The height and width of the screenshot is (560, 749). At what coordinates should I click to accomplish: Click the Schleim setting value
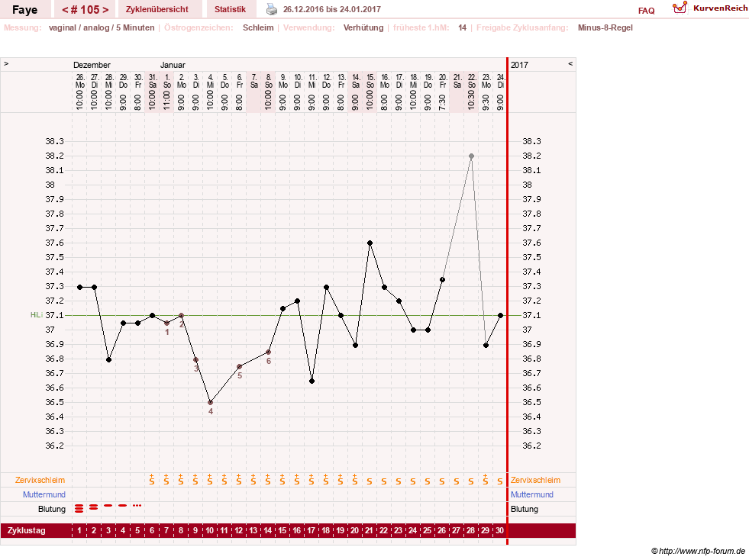258,27
